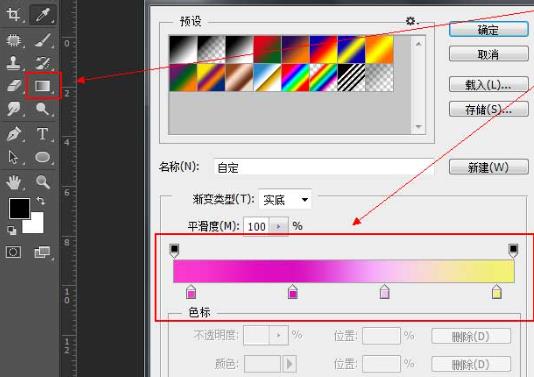This screenshot has height=377, width=534.
Task: Select the yellow color stop
Action: point(497,292)
